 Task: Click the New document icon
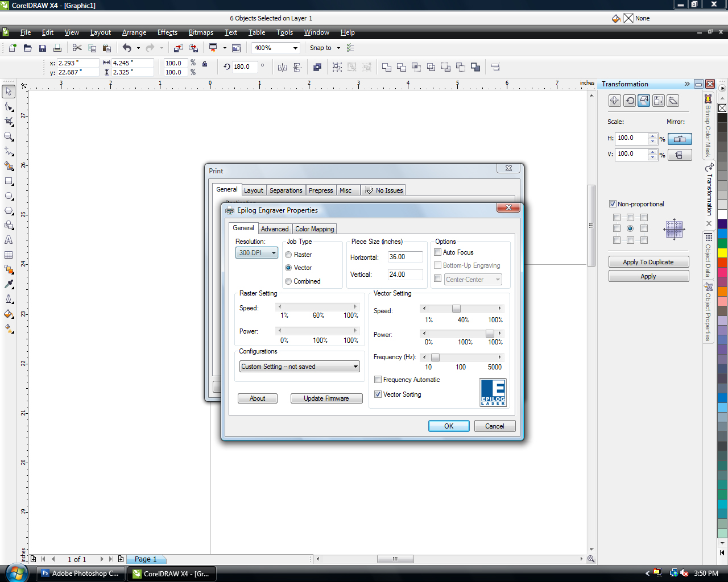pyautogui.click(x=13, y=48)
